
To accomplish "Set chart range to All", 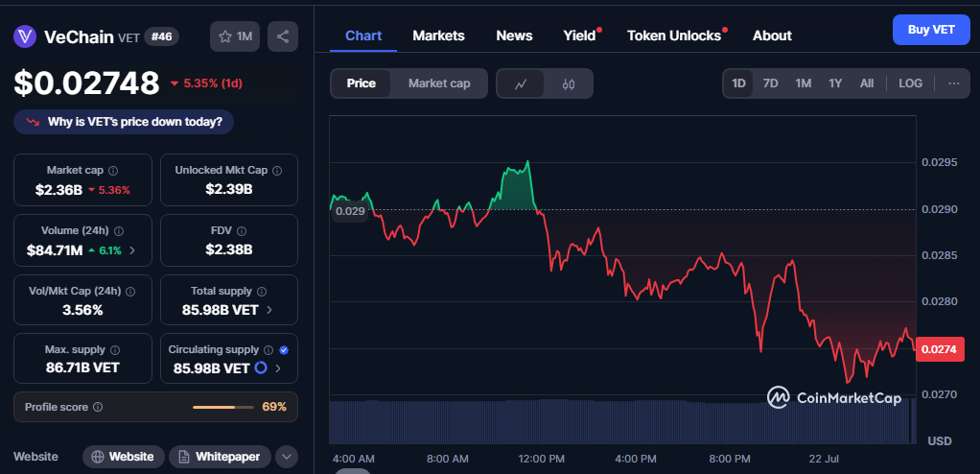I will (x=866, y=83).
